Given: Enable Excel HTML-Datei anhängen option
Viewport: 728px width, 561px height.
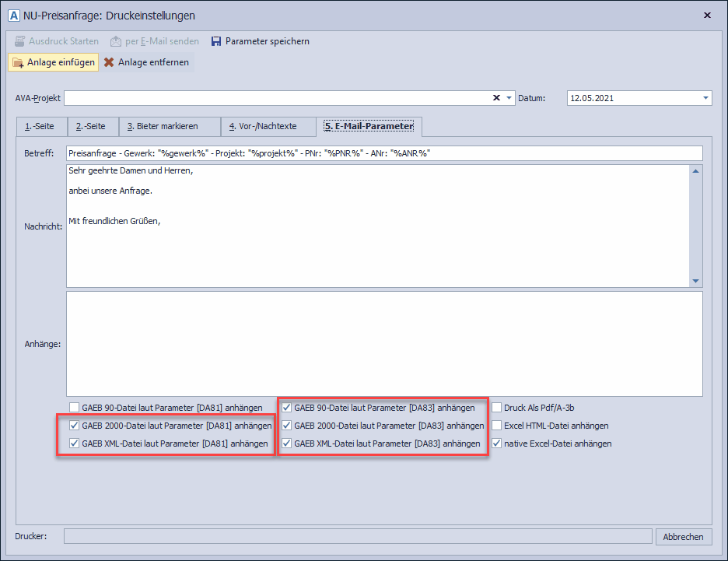Looking at the screenshot, I should pyautogui.click(x=497, y=426).
